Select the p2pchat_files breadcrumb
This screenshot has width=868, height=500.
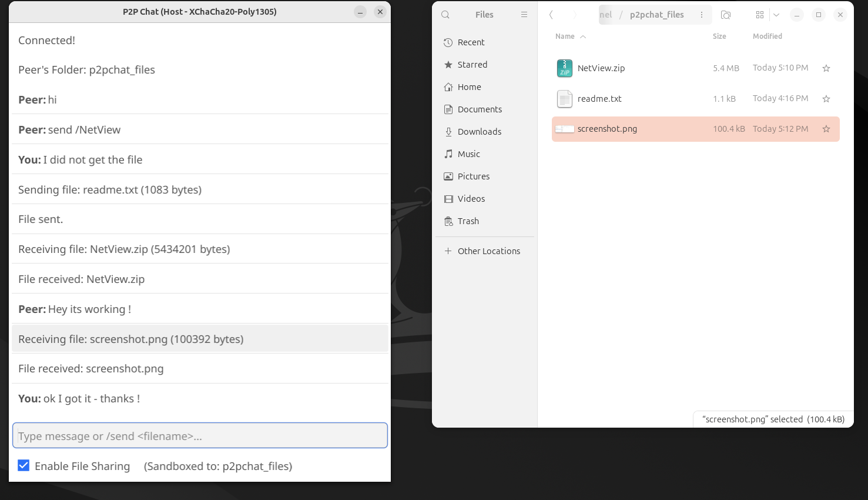[657, 14]
